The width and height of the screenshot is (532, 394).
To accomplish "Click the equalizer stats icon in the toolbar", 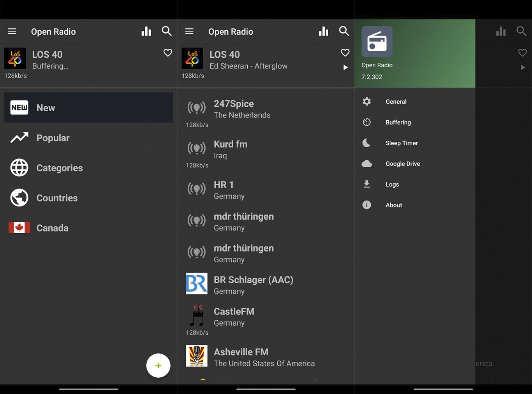I will [146, 31].
